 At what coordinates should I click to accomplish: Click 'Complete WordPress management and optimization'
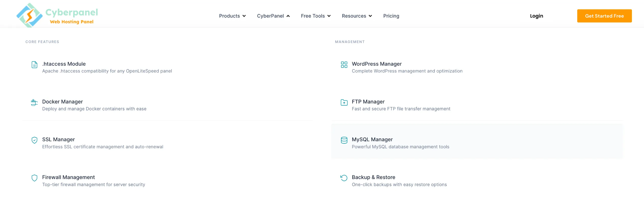click(407, 71)
